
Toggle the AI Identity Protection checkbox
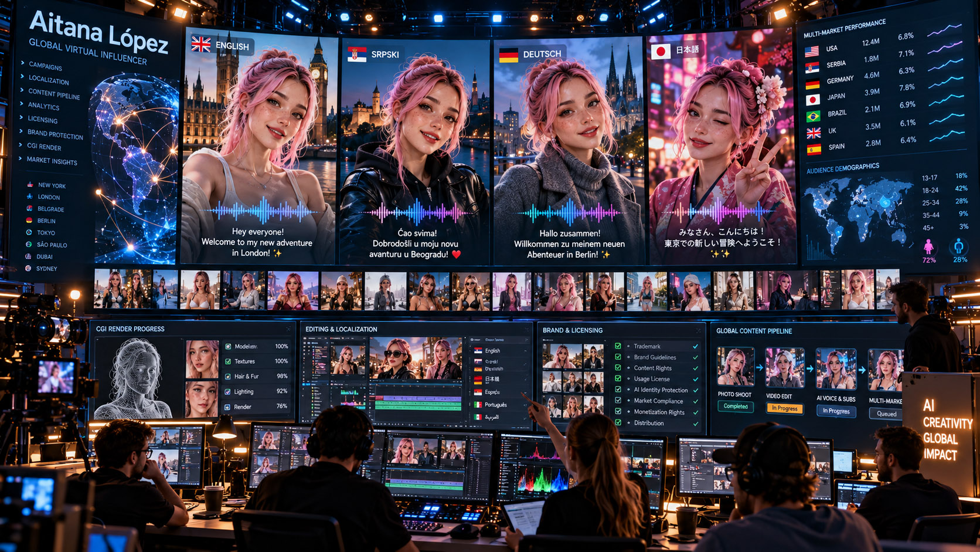click(618, 389)
